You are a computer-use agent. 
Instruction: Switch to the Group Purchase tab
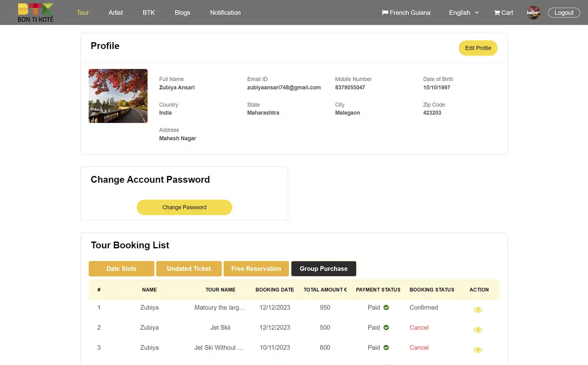pyautogui.click(x=323, y=269)
